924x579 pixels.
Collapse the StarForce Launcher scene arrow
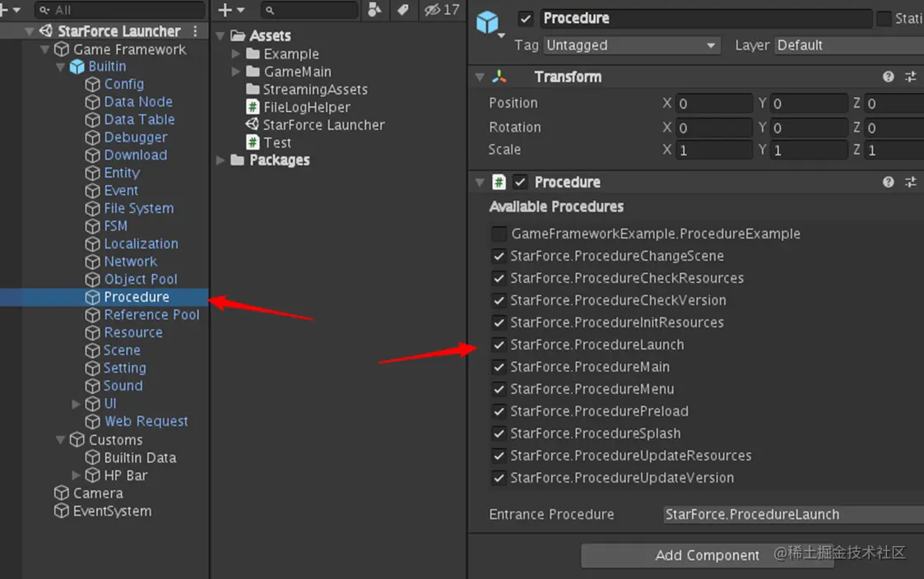coord(29,31)
